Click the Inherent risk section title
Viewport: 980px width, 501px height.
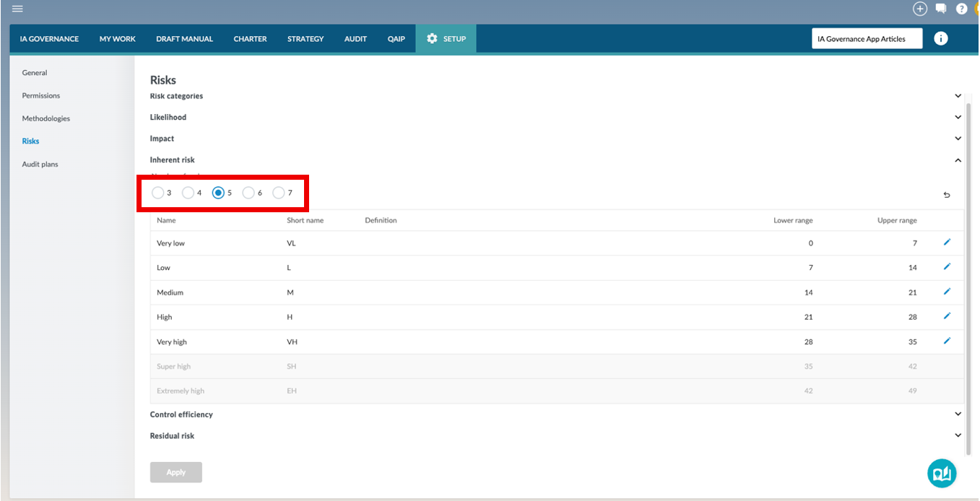[172, 160]
